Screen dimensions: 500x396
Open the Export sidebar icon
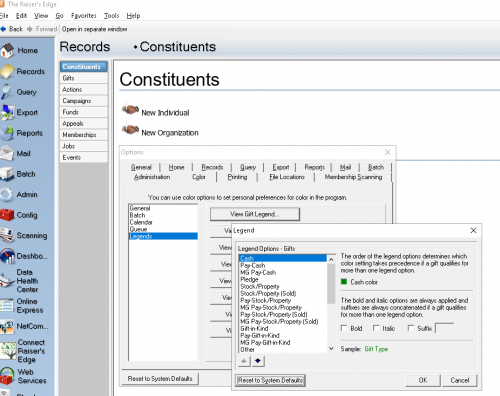point(7,112)
